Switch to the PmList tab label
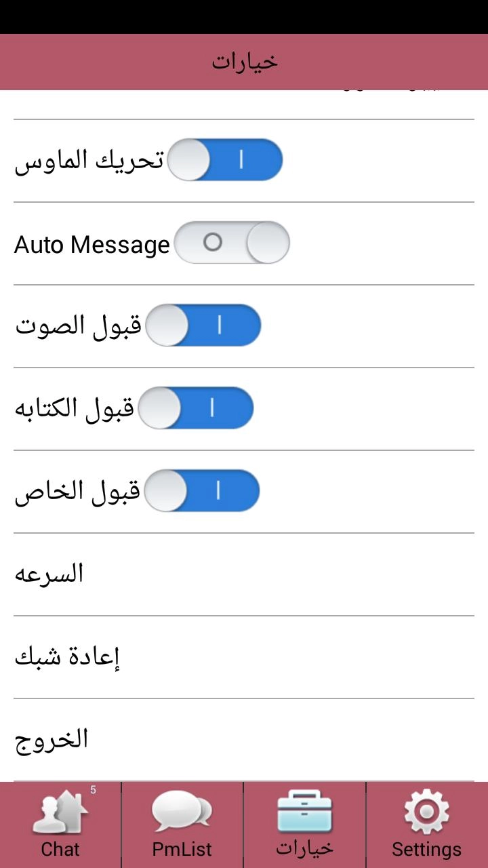 click(x=182, y=849)
